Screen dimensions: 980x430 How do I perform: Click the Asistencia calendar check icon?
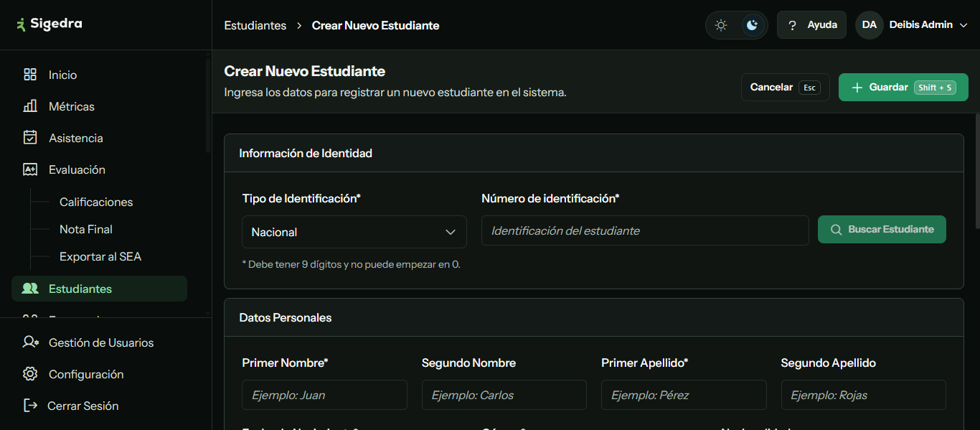(30, 138)
